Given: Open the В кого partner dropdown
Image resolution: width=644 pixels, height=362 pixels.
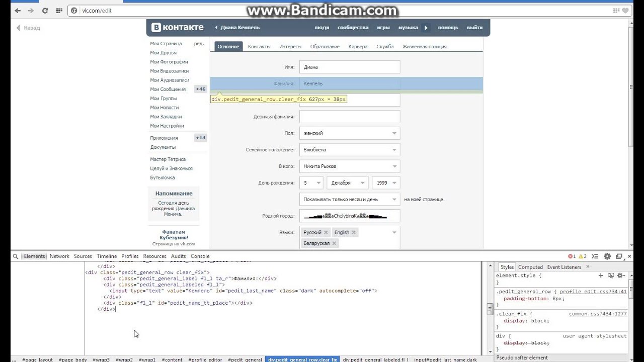Looking at the screenshot, I should (x=350, y=166).
